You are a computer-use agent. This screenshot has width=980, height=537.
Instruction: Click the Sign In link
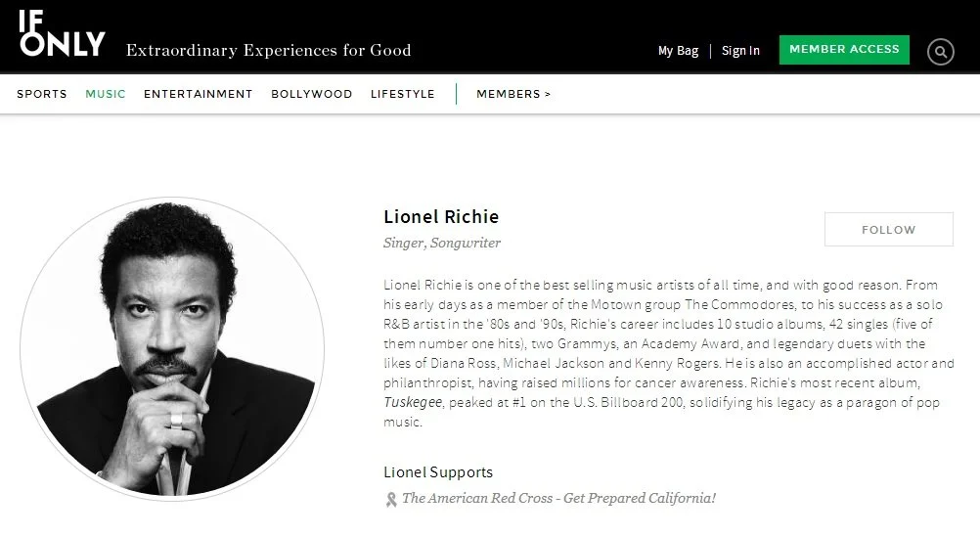(740, 51)
